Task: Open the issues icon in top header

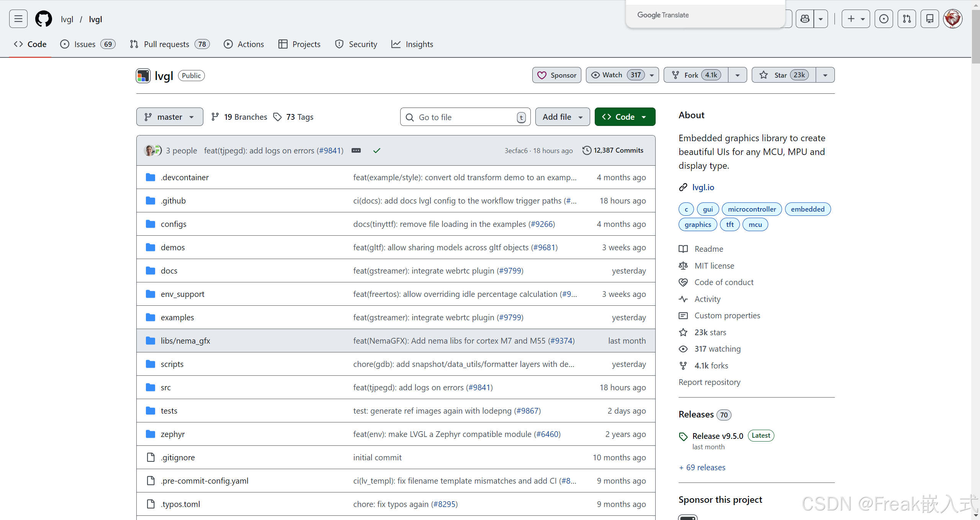Action: pos(883,19)
